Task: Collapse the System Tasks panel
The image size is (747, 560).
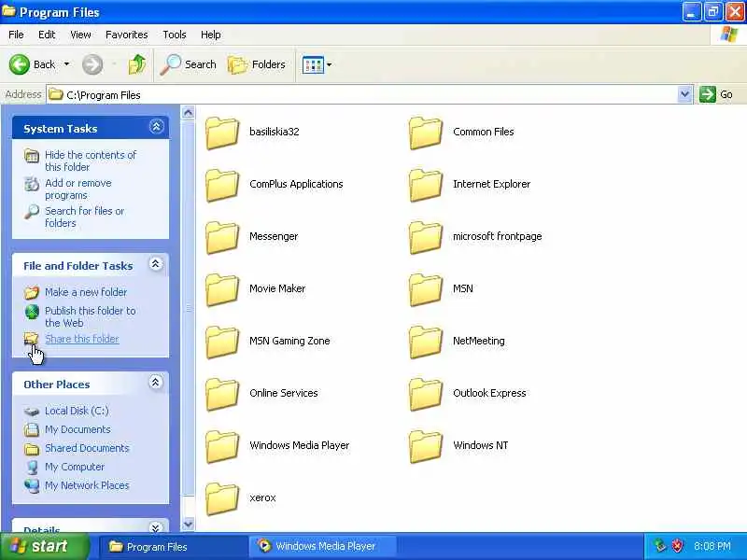Action: pyautogui.click(x=156, y=127)
